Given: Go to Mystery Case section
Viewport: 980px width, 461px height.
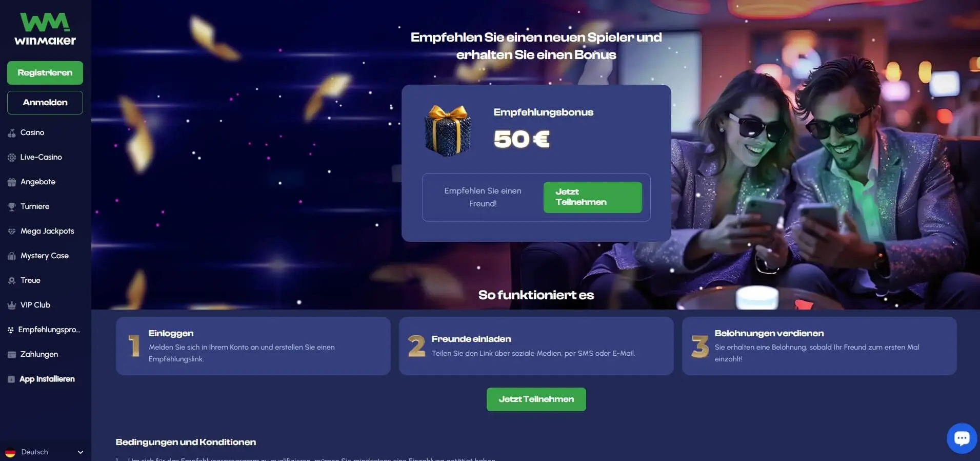Looking at the screenshot, I should [x=45, y=256].
